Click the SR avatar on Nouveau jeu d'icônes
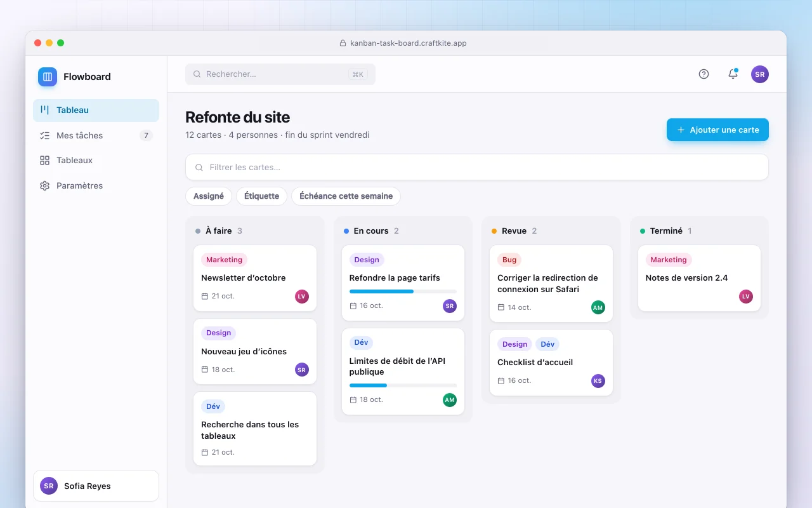812x508 pixels. click(x=302, y=370)
